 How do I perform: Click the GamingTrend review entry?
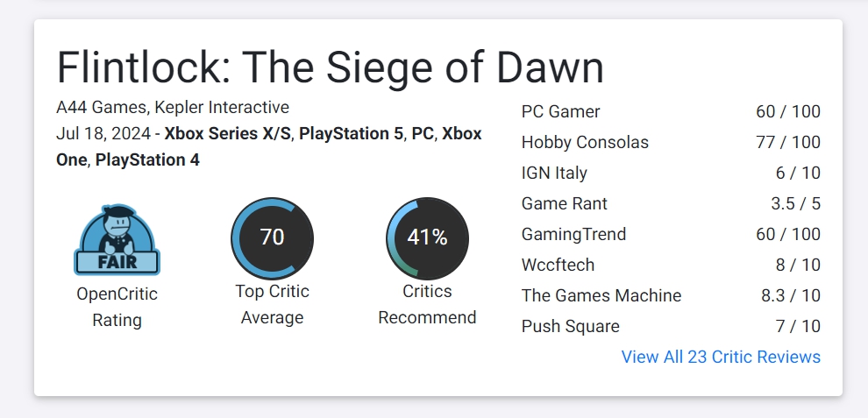tap(573, 234)
